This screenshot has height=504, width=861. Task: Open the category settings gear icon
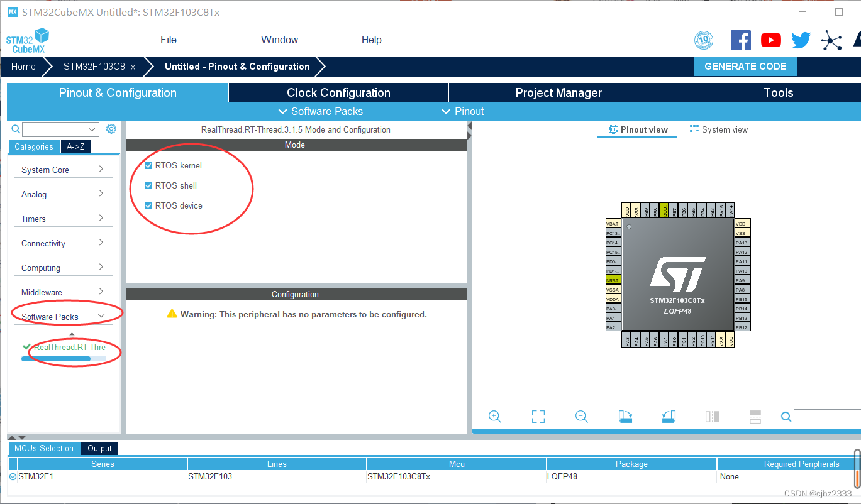tap(111, 129)
